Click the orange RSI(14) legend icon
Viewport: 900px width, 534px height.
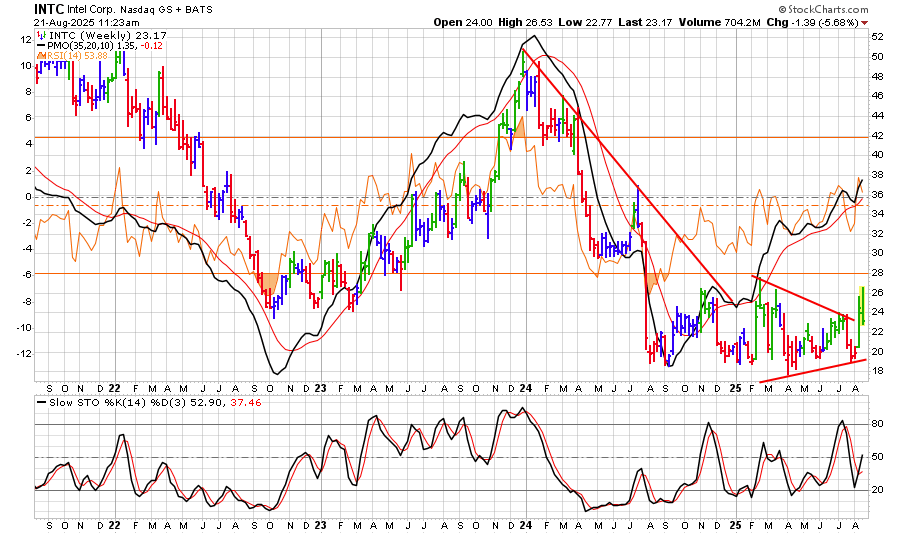41,56
